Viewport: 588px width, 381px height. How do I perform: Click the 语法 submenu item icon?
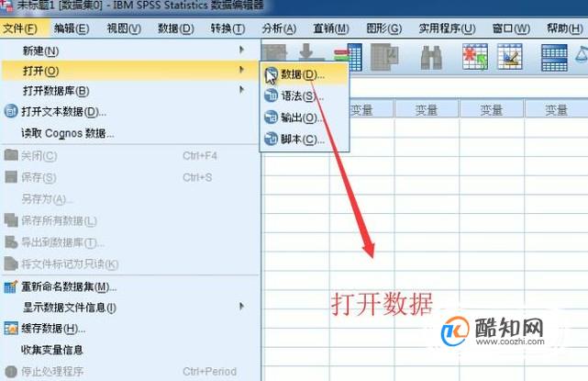272,95
